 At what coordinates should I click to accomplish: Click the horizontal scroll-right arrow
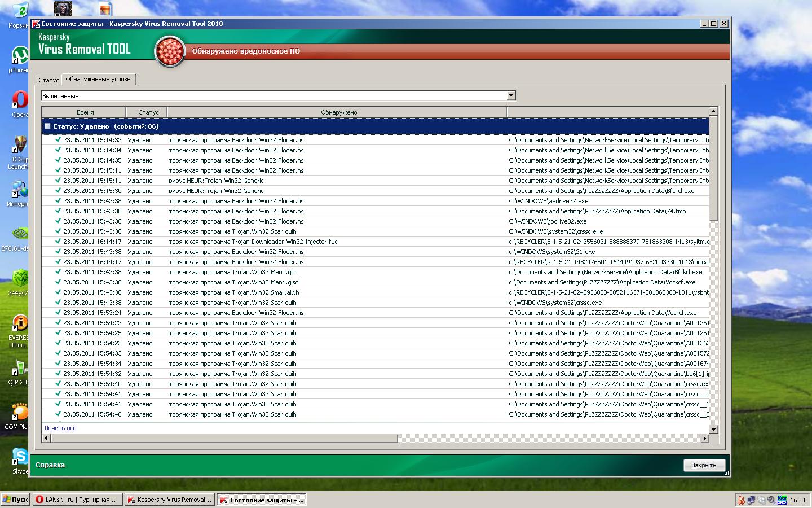coord(704,439)
